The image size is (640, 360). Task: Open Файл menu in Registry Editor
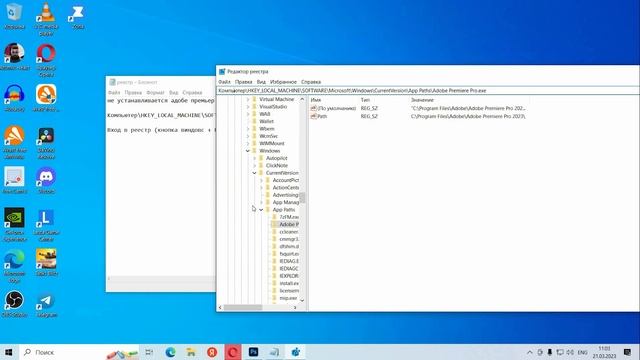pyautogui.click(x=224, y=82)
